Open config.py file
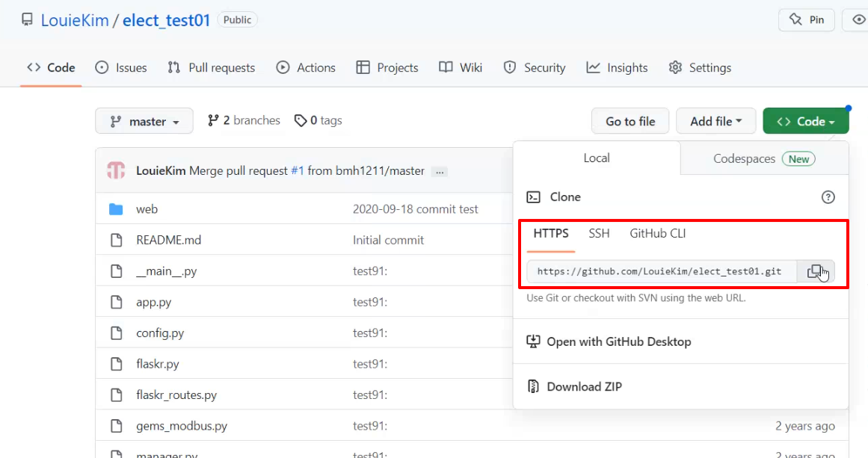 coord(160,333)
